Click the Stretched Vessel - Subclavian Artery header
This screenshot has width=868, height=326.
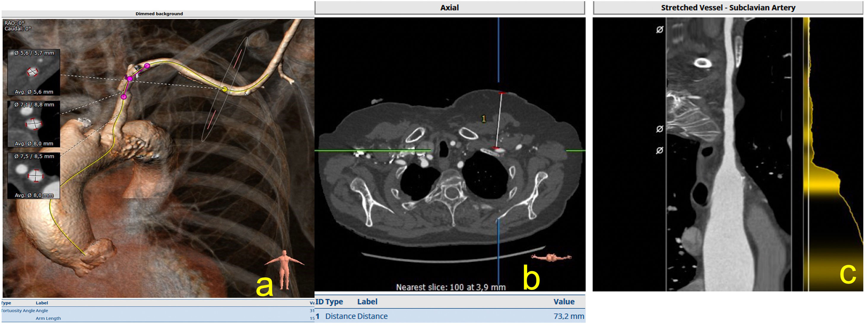pos(728,8)
